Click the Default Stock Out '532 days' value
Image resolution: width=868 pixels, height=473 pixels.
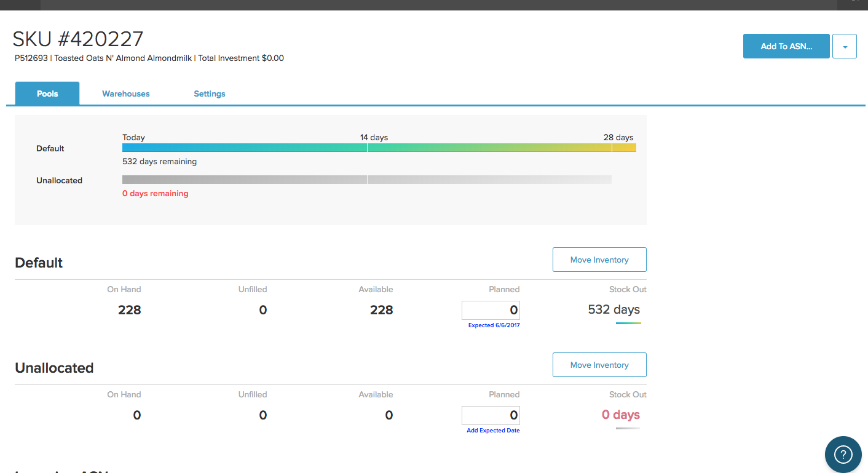tap(614, 309)
